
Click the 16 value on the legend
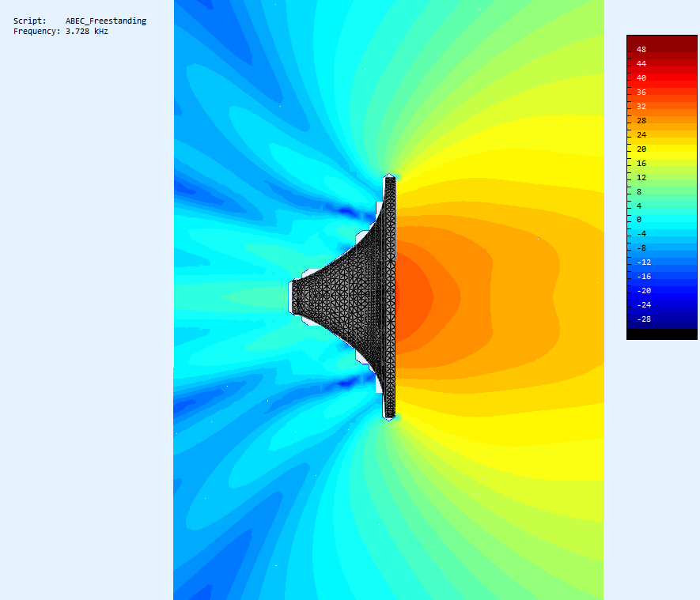click(x=641, y=164)
